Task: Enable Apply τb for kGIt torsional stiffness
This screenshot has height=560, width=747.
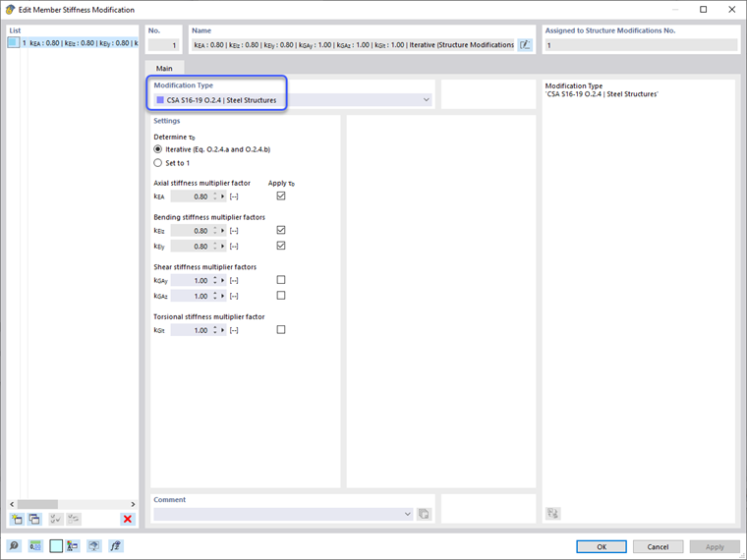Action: point(281,329)
